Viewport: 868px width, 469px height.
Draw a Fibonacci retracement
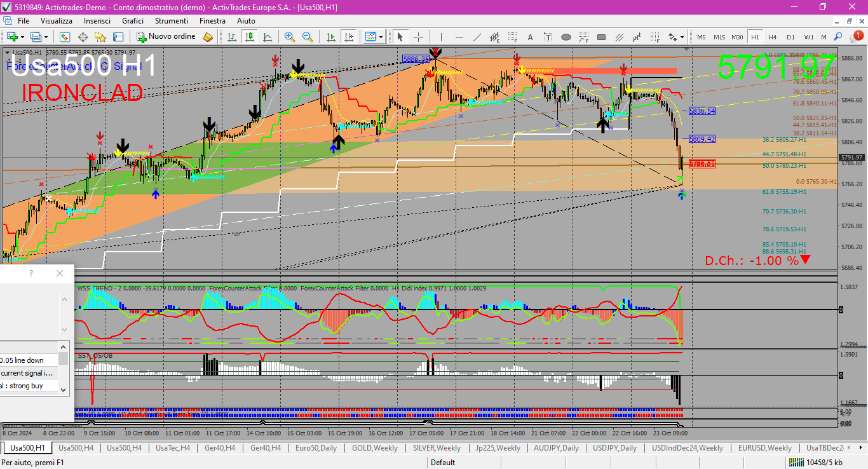[x=513, y=37]
